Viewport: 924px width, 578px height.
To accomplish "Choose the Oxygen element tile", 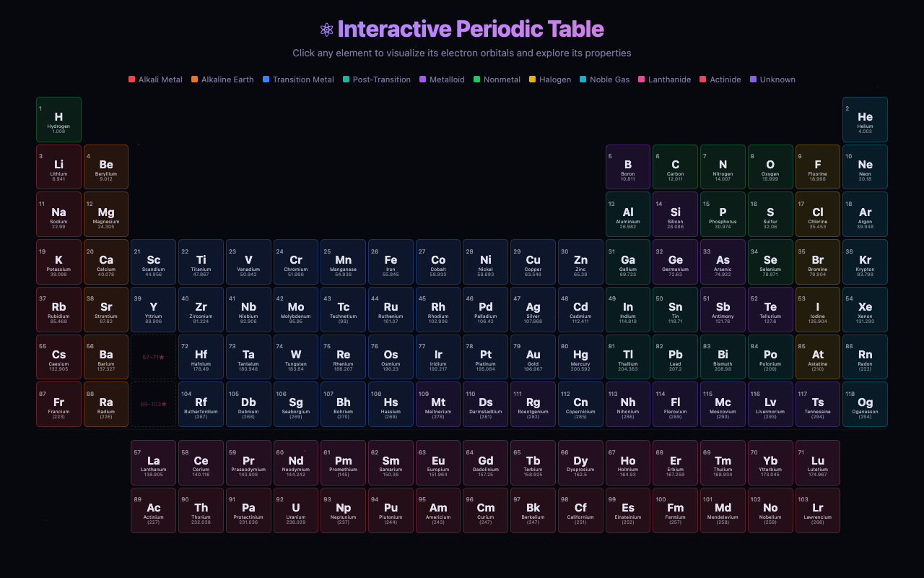I will click(770, 167).
